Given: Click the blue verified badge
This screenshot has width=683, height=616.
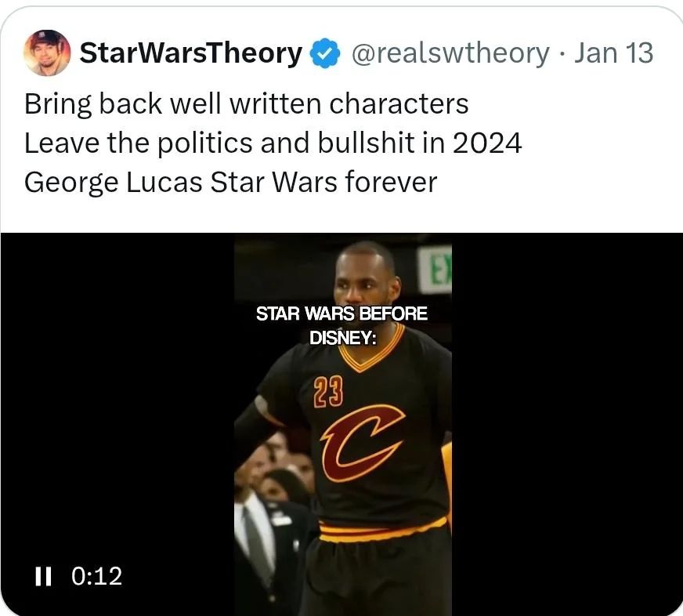Looking at the screenshot, I should point(325,53).
